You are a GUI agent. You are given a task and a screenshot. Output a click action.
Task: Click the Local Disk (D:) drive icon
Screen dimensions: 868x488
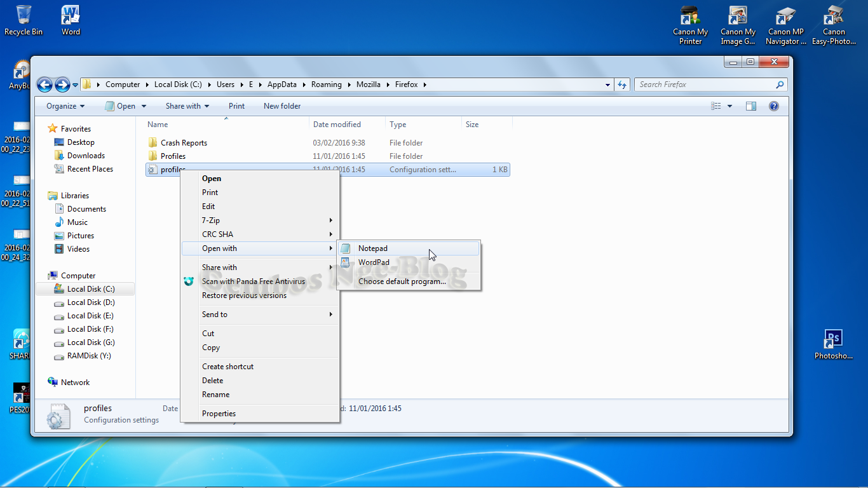coord(59,302)
